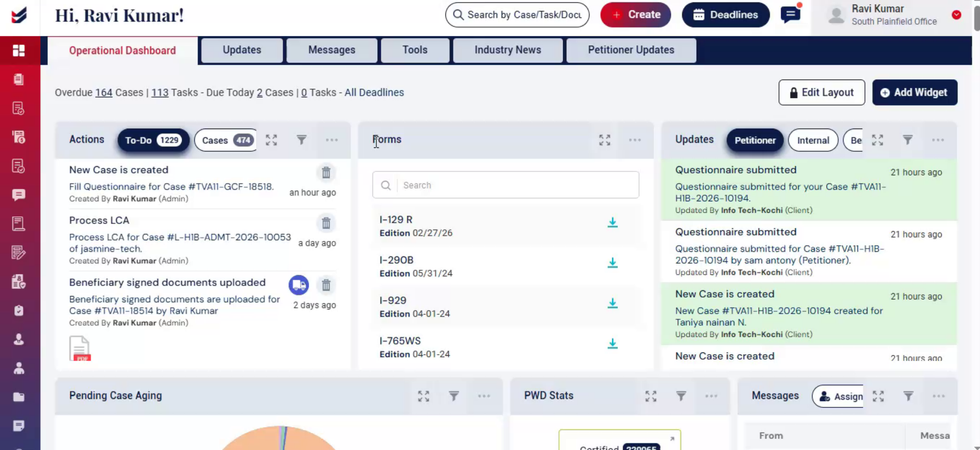Viewport: 980px width, 450px height.
Task: Open the PWD Stats more options menu
Action: point(711,396)
